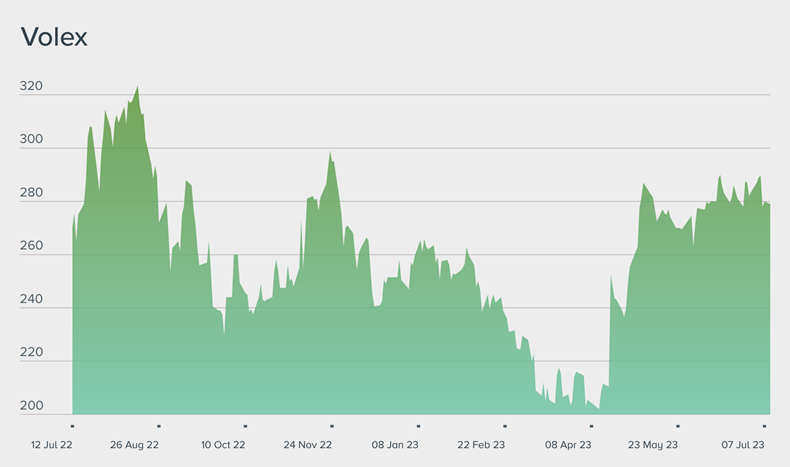Select the 26 Aug 22 date label

coord(134,445)
